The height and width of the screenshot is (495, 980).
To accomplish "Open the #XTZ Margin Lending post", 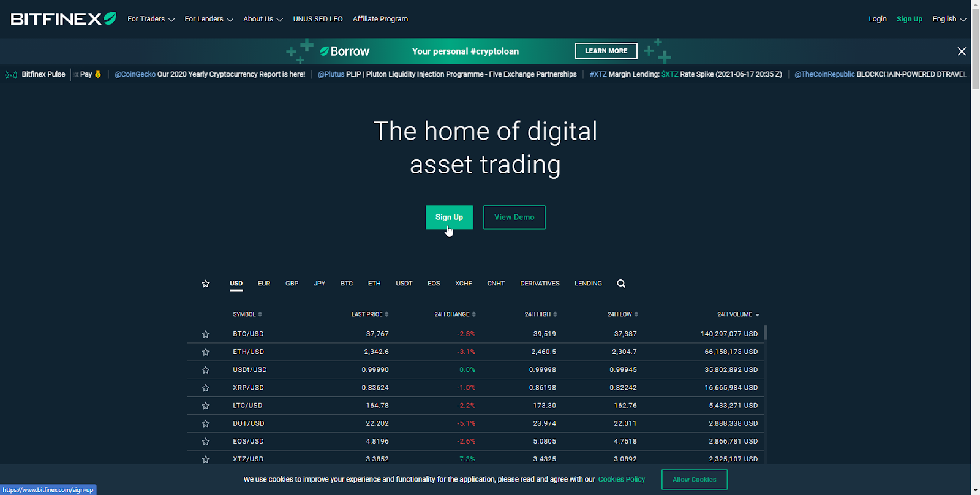I will pyautogui.click(x=685, y=74).
